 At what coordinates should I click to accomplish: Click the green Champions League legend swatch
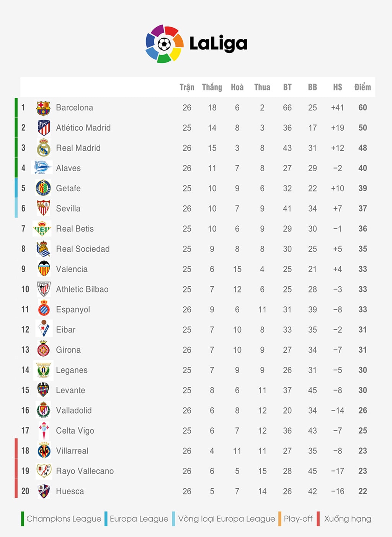pos(23,519)
